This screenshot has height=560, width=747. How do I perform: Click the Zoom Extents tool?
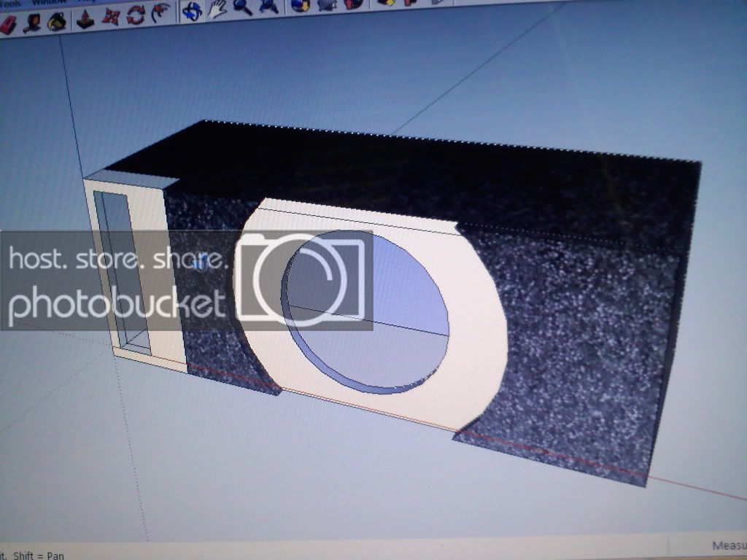tap(268, 6)
